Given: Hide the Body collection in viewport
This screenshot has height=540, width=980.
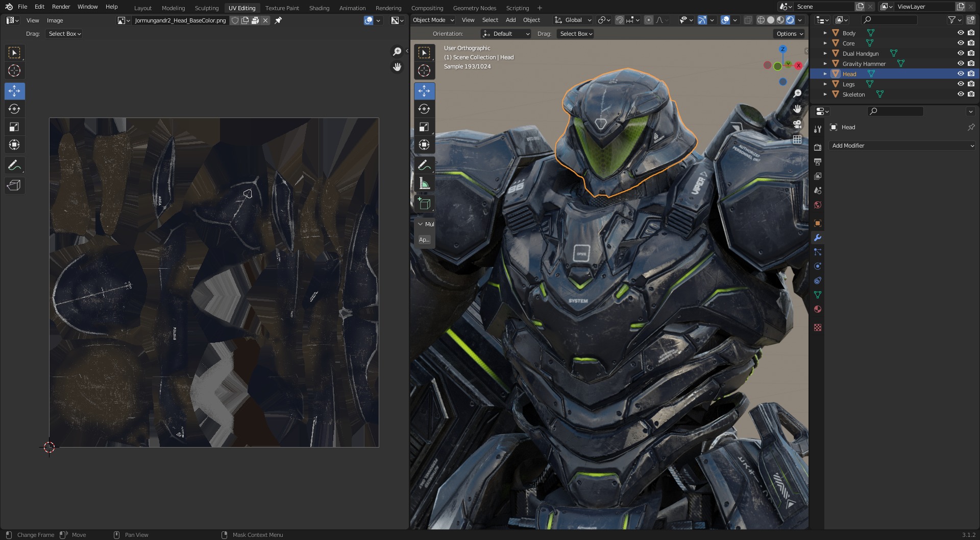Looking at the screenshot, I should tap(961, 33).
